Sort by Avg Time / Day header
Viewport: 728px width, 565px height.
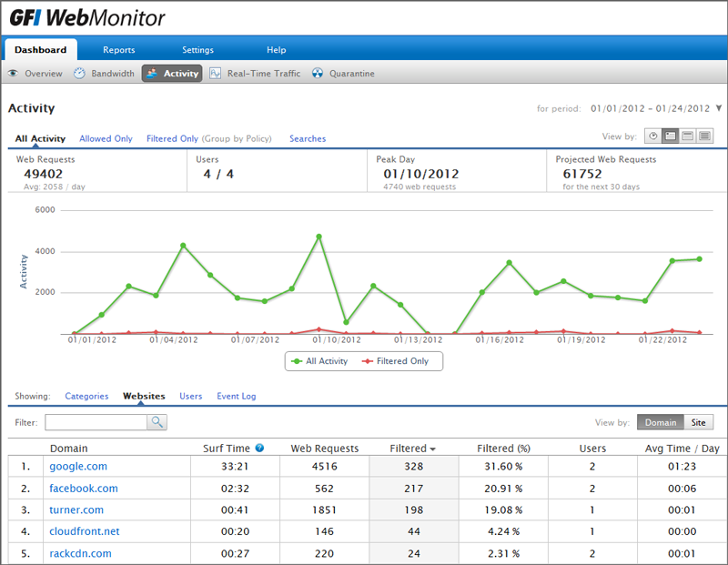click(x=682, y=449)
